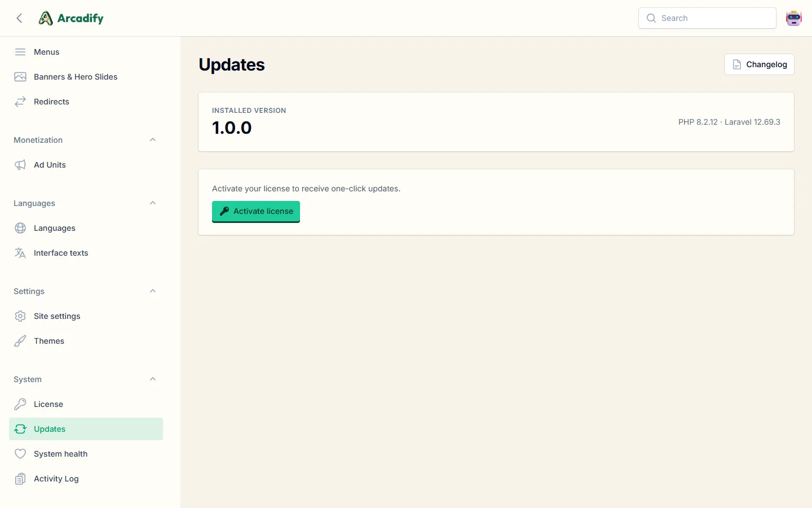Click the License key icon in sidebar

tap(20, 404)
